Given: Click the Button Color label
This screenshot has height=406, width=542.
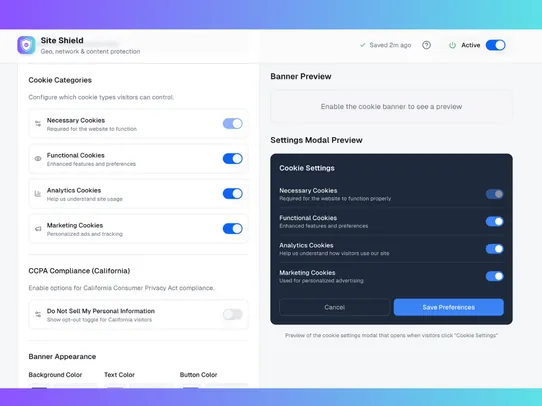Looking at the screenshot, I should coord(198,375).
